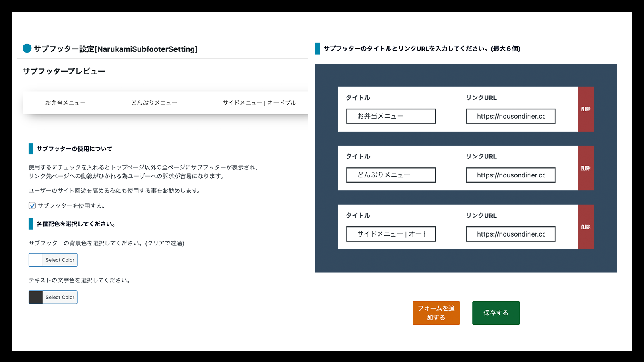Open お弁当メニュー link in the preview
This screenshot has width=644, height=362.
[66, 103]
